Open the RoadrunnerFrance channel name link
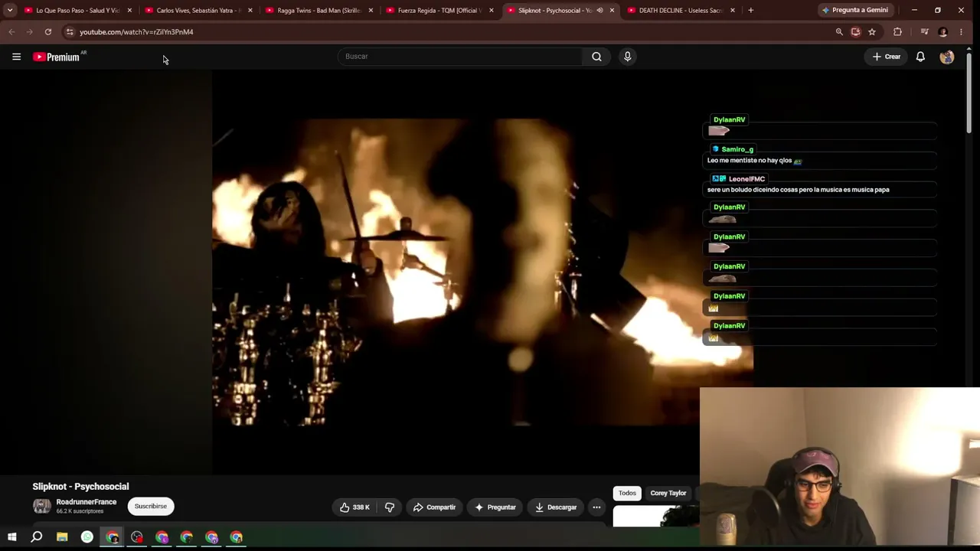The image size is (980, 551). [x=87, y=502]
